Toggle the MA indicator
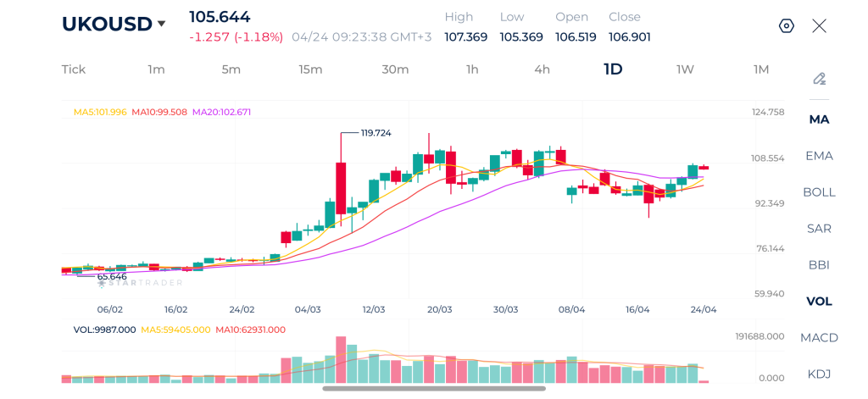 tap(819, 119)
